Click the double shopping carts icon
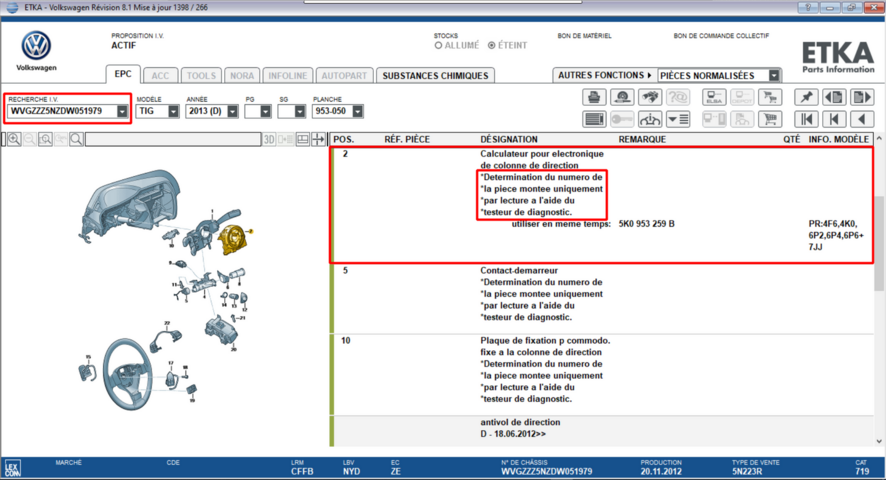The height and width of the screenshot is (480, 886). tap(770, 97)
